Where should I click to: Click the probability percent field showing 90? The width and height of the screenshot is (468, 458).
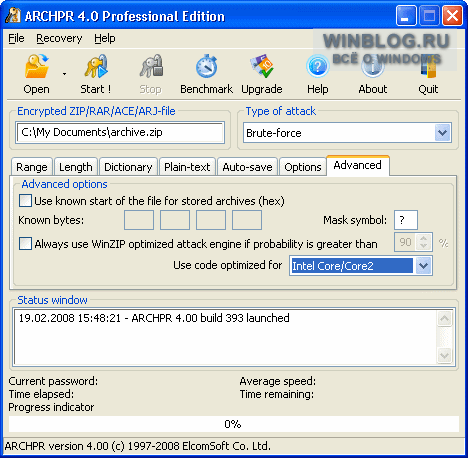point(406,242)
